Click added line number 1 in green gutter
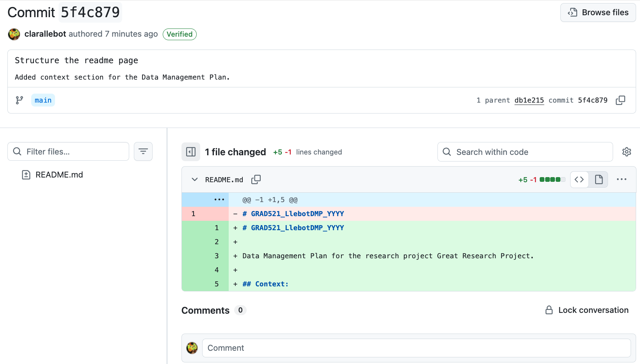The width and height of the screenshot is (640, 364). pos(217,228)
